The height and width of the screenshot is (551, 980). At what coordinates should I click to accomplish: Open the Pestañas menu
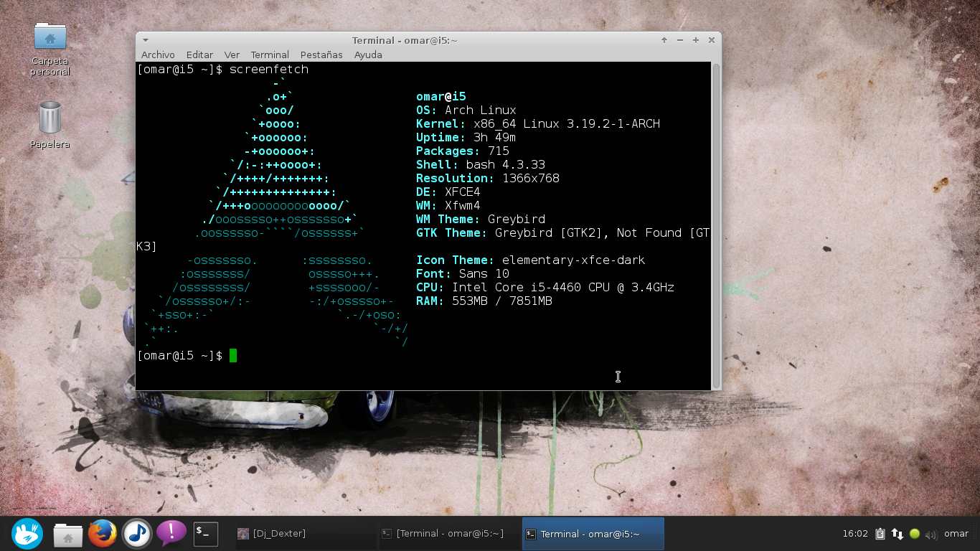[x=321, y=55]
